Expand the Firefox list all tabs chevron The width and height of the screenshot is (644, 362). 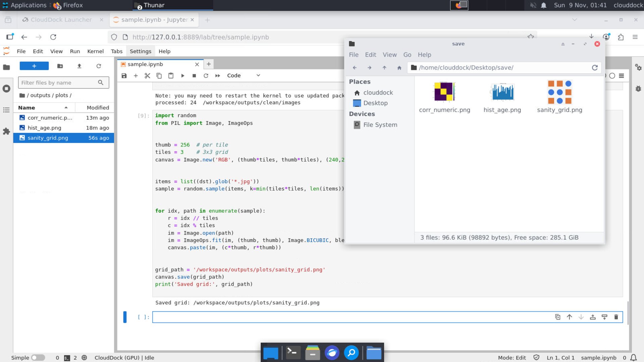(575, 20)
